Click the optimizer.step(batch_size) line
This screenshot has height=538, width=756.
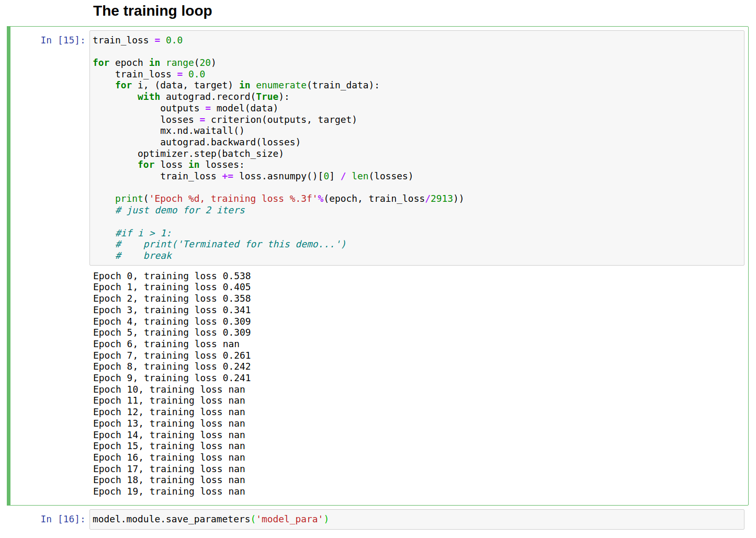click(210, 153)
